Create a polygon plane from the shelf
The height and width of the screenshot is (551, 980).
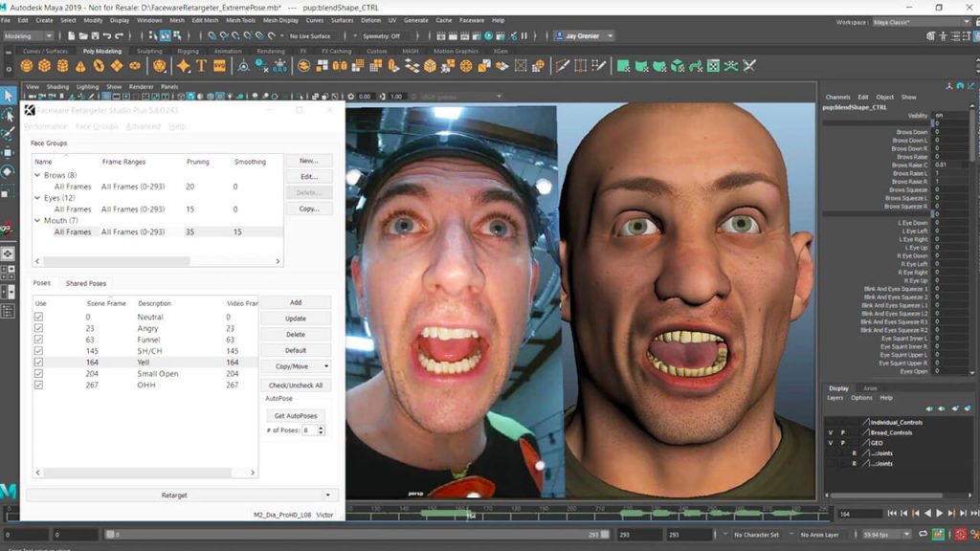click(x=117, y=66)
